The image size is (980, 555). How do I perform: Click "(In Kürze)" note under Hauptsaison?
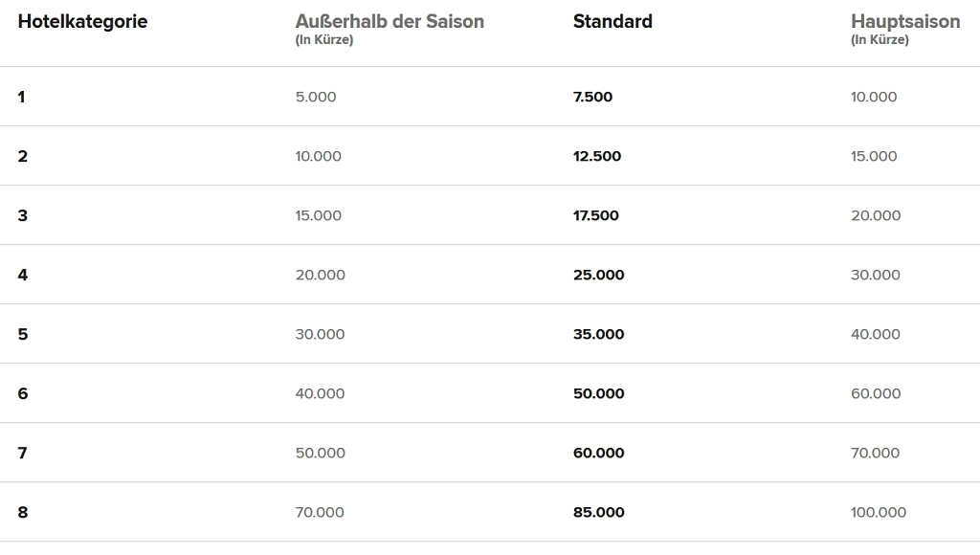[880, 40]
